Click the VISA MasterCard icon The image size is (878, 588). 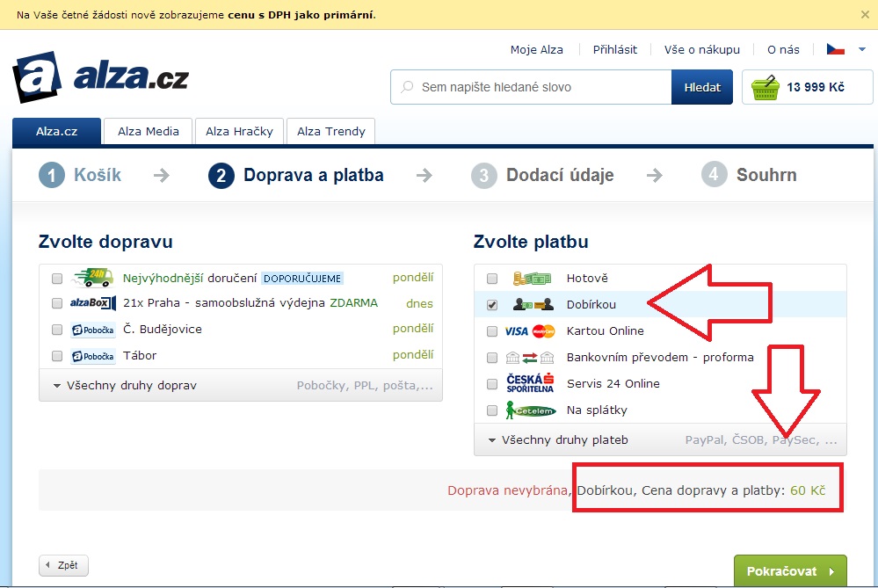530,331
